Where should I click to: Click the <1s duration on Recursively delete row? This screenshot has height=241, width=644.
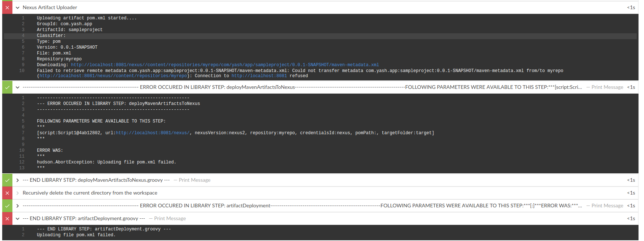pyautogui.click(x=631, y=193)
